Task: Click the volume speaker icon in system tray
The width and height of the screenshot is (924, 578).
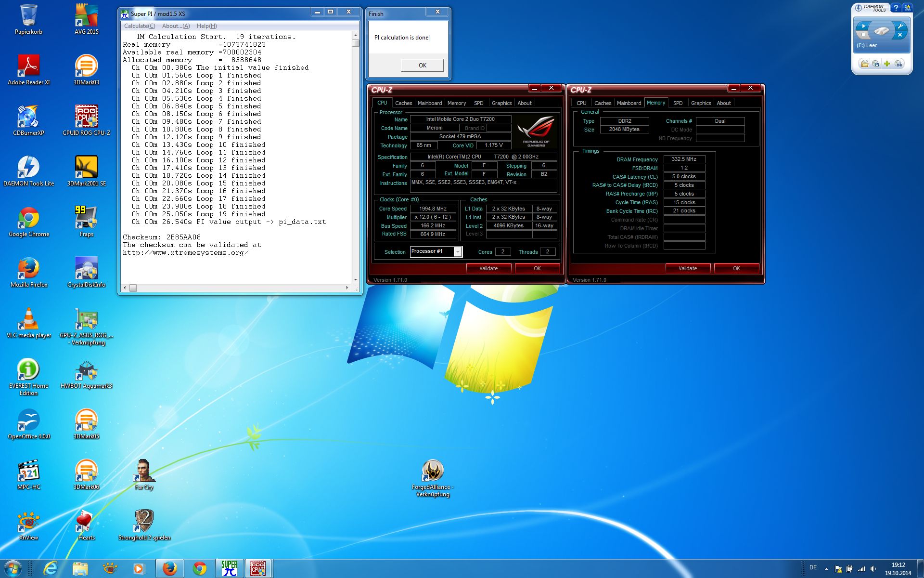Action: click(x=873, y=569)
